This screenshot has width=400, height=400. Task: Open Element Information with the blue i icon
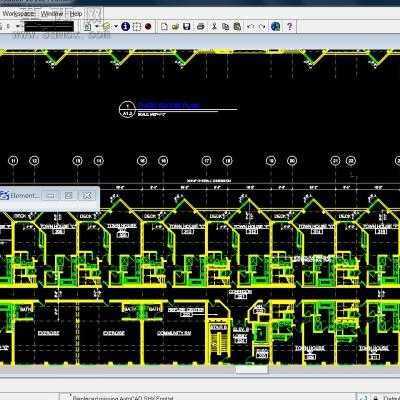[x=125, y=26]
